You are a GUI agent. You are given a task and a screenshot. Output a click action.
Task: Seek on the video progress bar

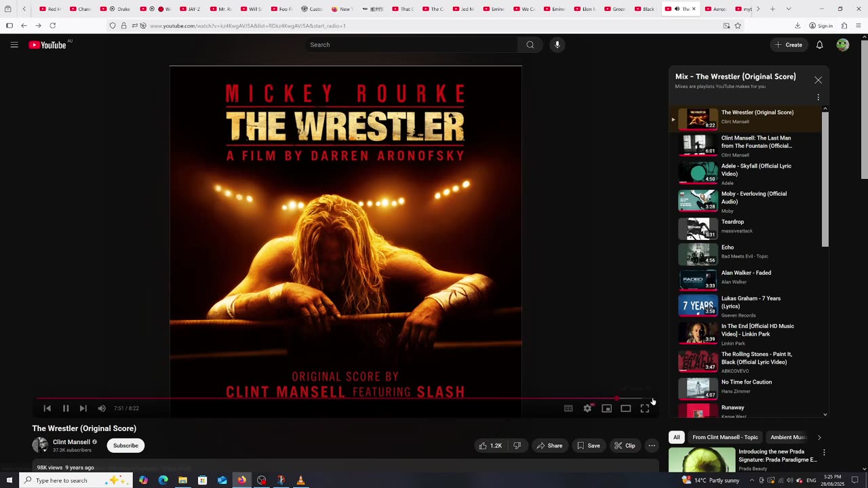point(346,399)
